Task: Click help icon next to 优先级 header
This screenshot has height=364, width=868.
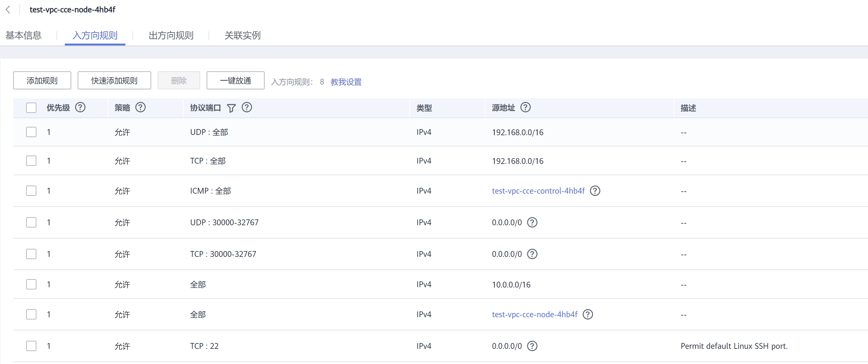Action: 80,107
